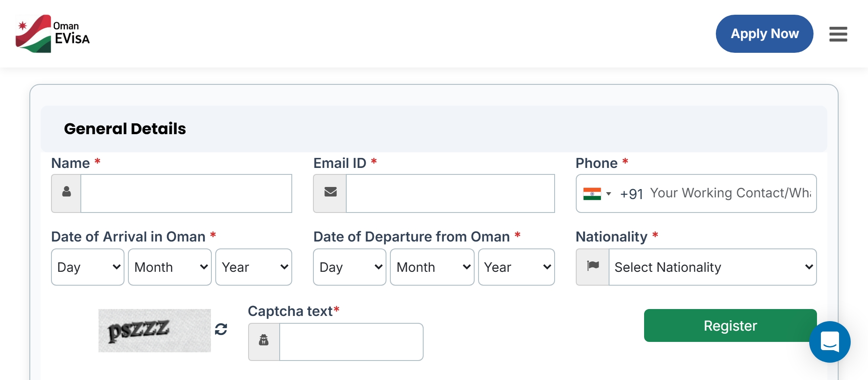Expand the Select Nationality dropdown

712,267
